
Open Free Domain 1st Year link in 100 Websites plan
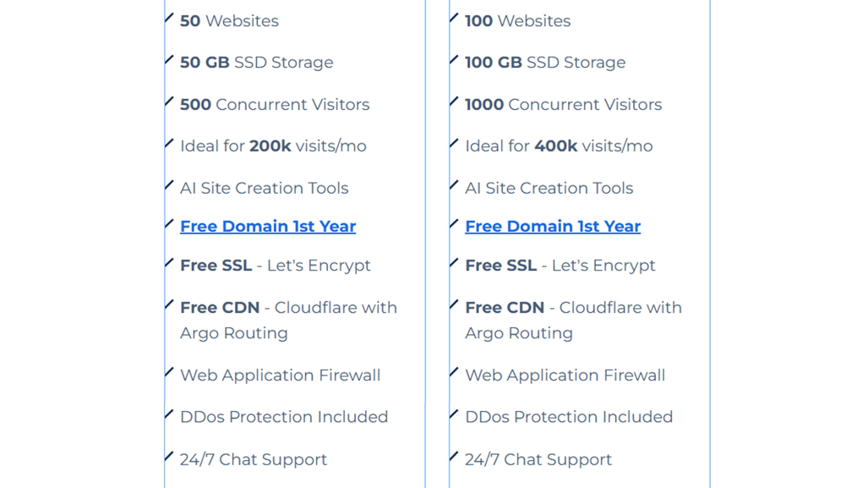click(x=553, y=227)
